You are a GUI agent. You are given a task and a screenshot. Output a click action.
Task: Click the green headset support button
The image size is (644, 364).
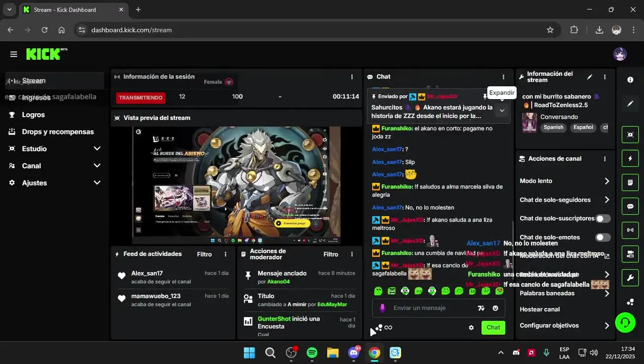coord(625,322)
